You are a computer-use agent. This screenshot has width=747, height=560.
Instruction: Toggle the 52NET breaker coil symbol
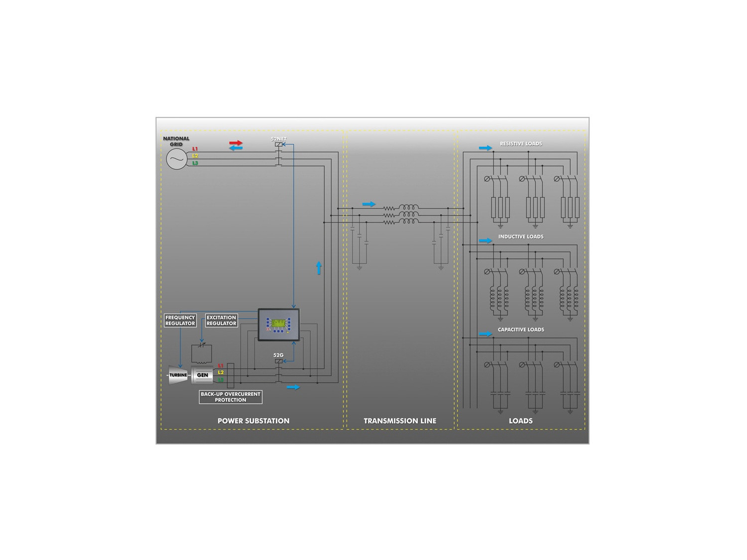[x=278, y=145]
